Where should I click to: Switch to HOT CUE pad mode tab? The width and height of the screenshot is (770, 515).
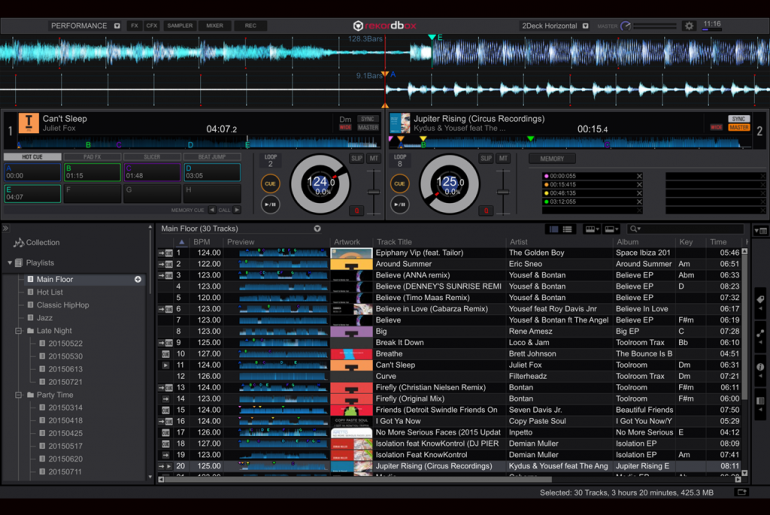point(32,157)
